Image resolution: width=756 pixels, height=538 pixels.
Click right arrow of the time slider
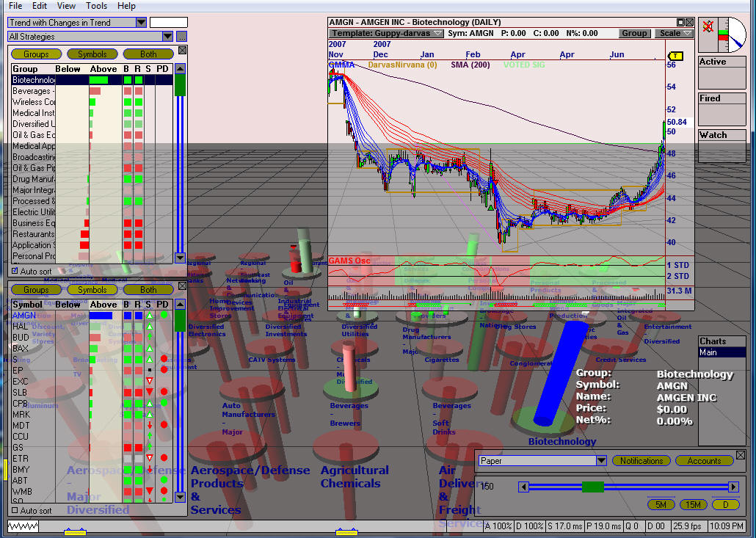coord(733,487)
